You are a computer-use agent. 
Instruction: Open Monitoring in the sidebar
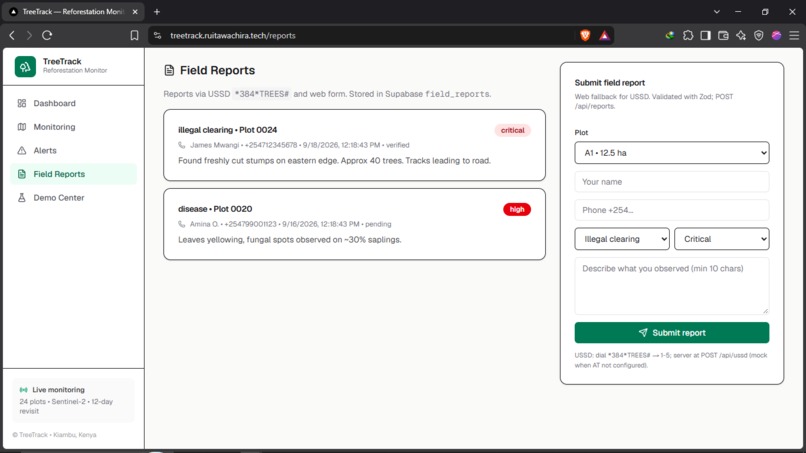(74, 127)
